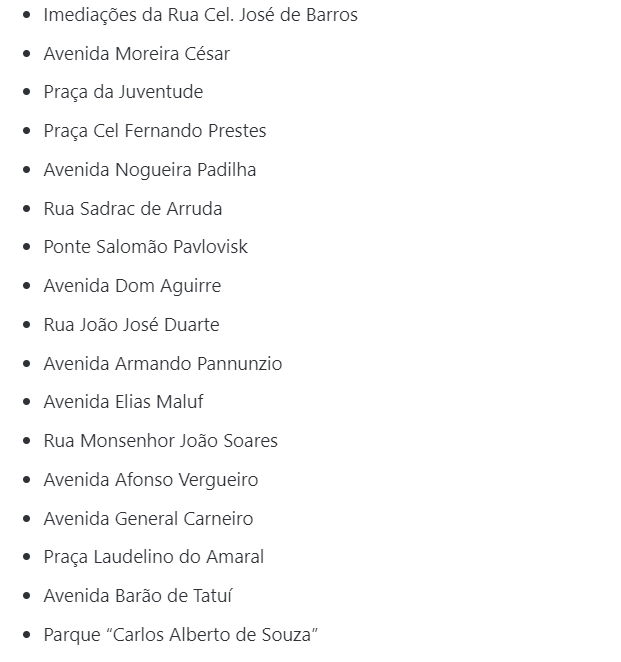Viewport: 621px width, 662px height.
Task: Click on Praça Laudelino do Amaral
Action: [153, 557]
